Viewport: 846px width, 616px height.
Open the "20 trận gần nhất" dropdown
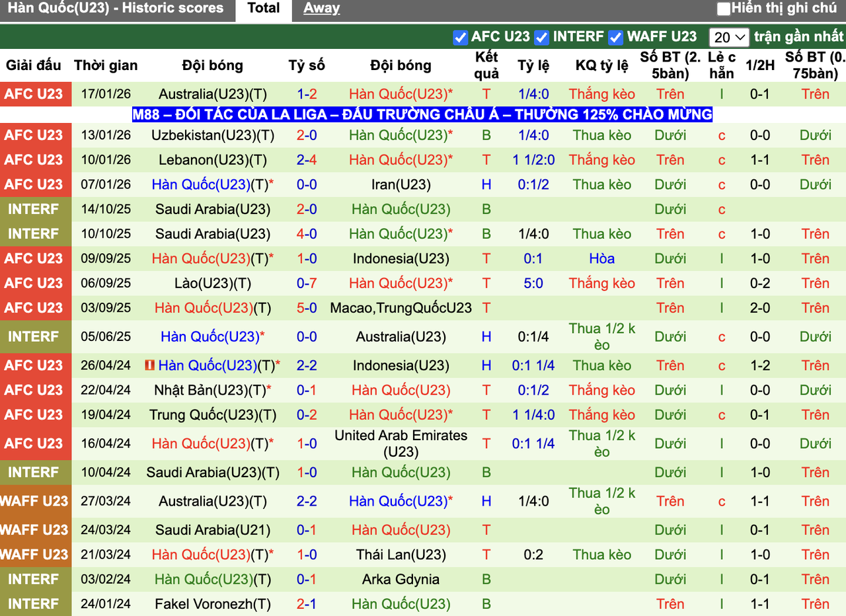coord(729,38)
